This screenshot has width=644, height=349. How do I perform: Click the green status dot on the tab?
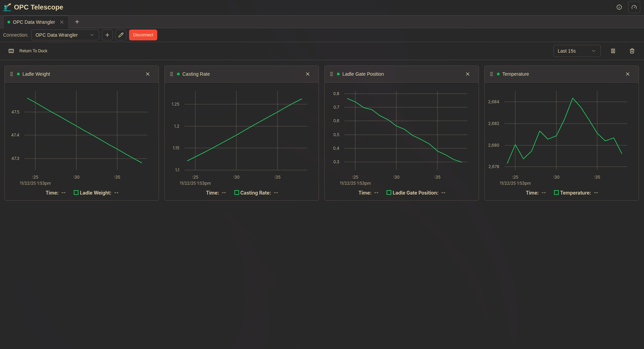(x=8, y=22)
